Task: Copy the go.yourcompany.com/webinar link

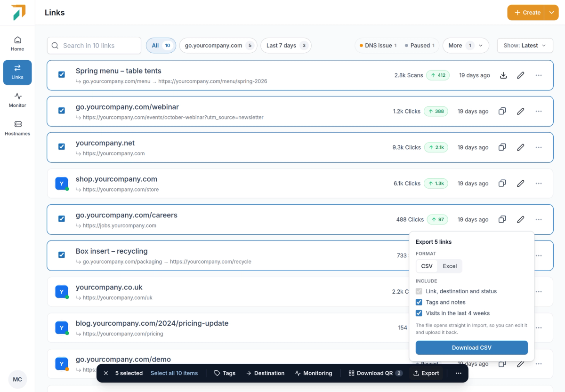Action: coord(502,112)
